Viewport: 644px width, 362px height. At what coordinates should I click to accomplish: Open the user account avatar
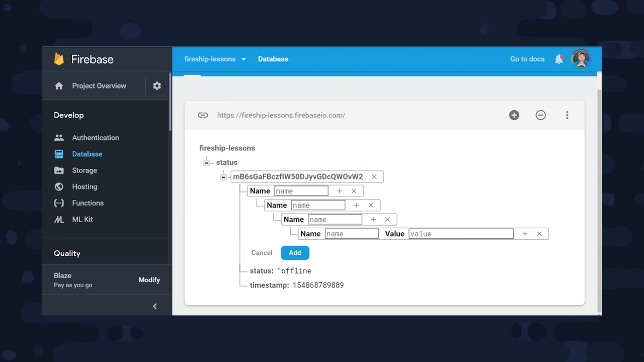581,59
